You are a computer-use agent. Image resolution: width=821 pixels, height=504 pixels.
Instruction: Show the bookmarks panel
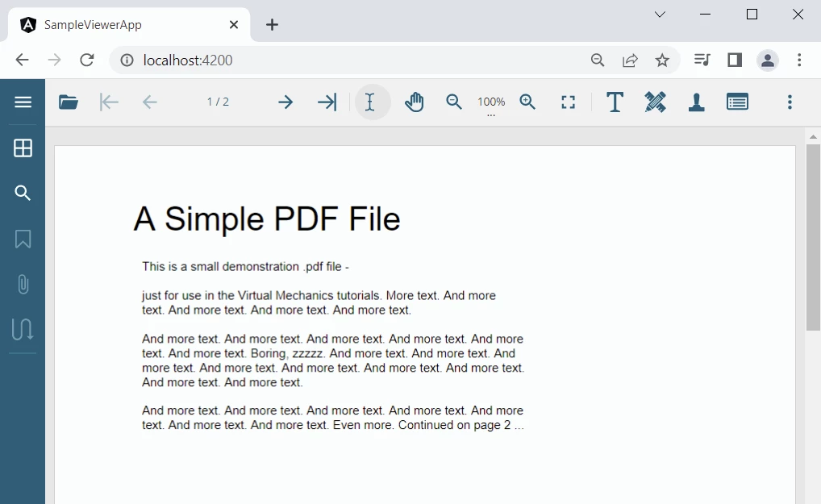coord(23,240)
